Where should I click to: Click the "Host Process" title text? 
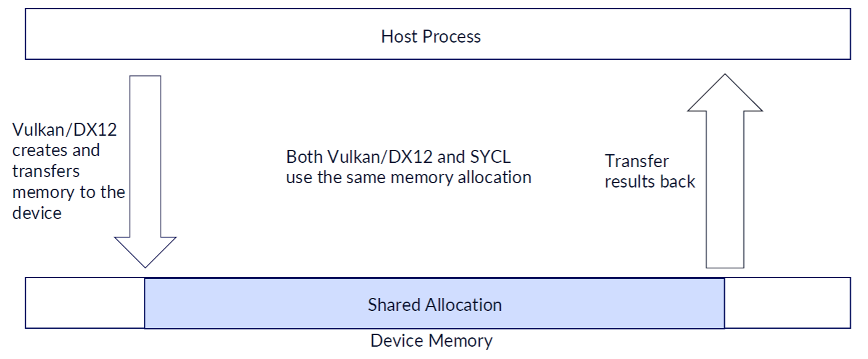pyautogui.click(x=431, y=36)
